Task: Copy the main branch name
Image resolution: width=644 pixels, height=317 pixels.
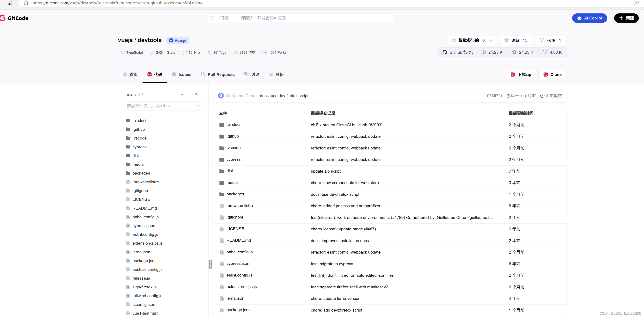Action: [x=141, y=94]
